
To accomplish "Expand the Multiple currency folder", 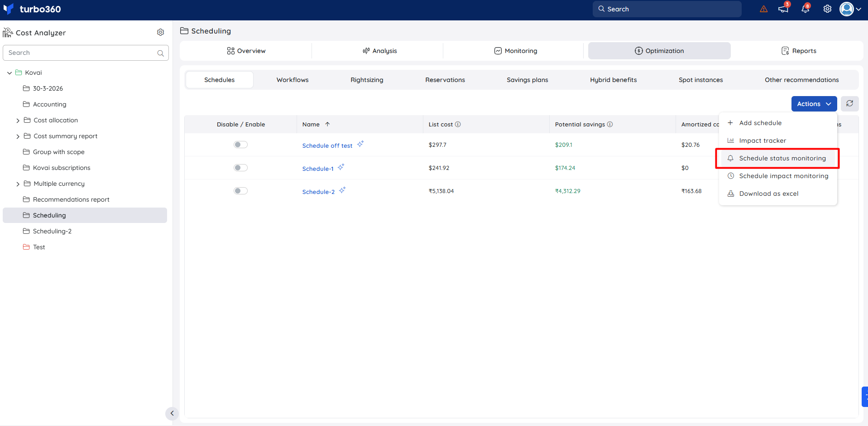I will 18,184.
